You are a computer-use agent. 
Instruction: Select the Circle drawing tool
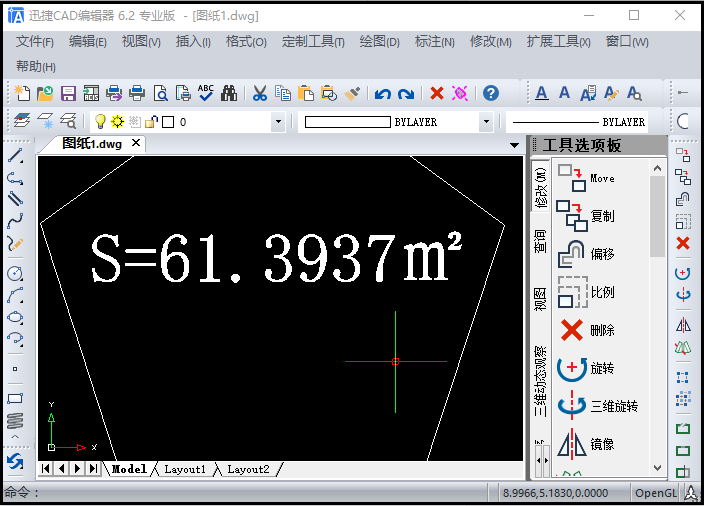(x=15, y=273)
